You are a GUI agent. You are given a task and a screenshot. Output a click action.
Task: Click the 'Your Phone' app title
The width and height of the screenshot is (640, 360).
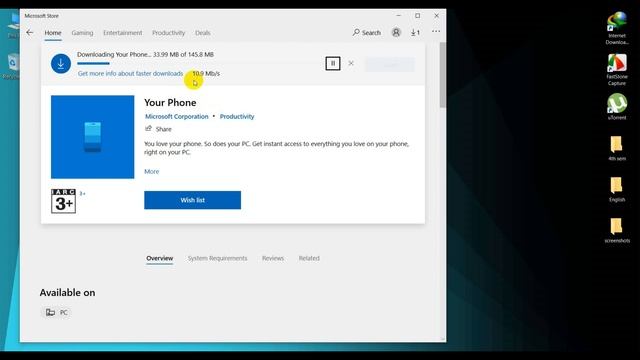170,102
